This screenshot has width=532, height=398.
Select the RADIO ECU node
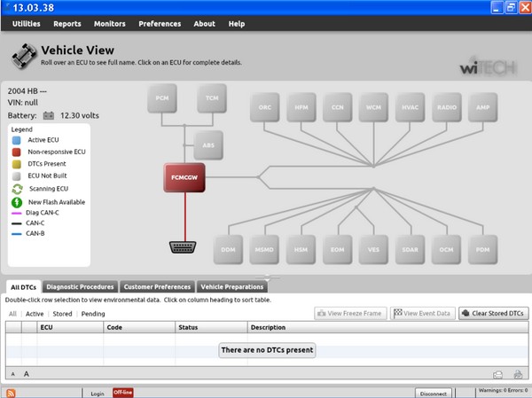point(446,106)
